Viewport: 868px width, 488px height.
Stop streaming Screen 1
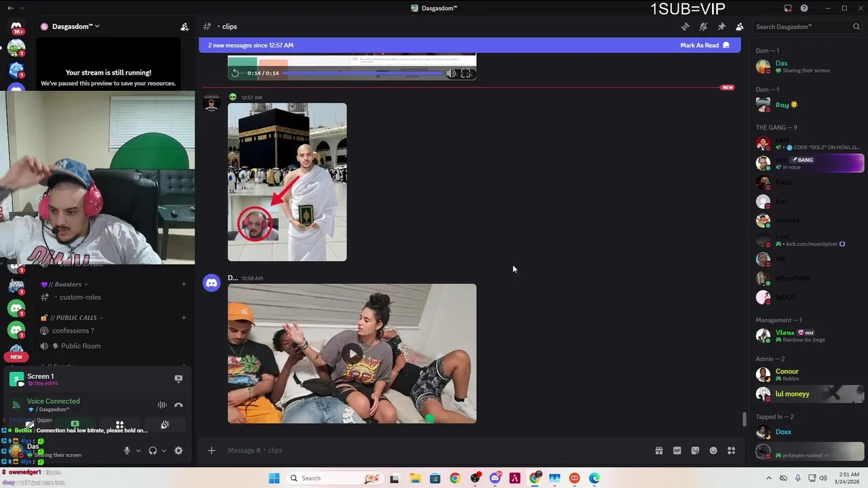point(178,379)
